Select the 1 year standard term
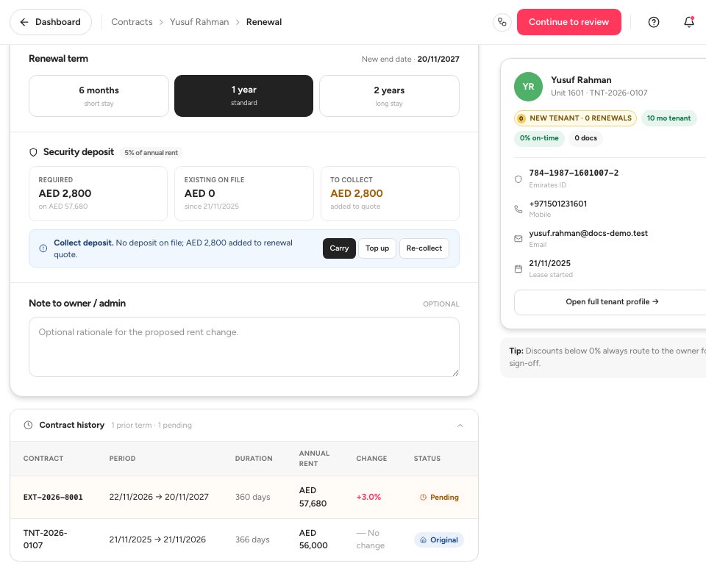This screenshot has height=588, width=706. (x=243, y=96)
